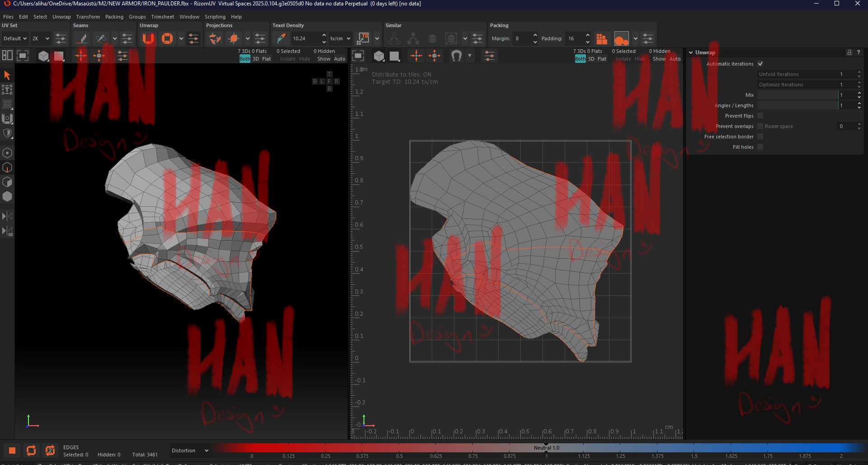Screen dimensions: 868x465
Task: Click the Mix slider in Unwrap panel
Action: click(798, 95)
